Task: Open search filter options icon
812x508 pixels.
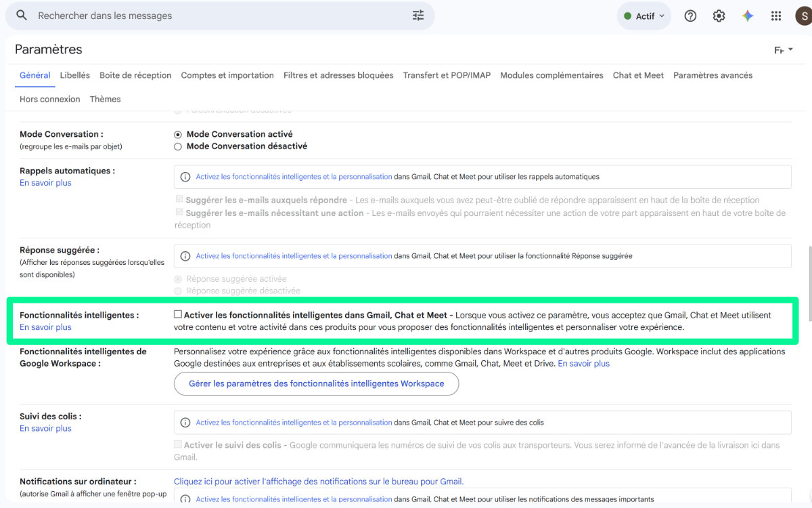Action: pos(418,15)
